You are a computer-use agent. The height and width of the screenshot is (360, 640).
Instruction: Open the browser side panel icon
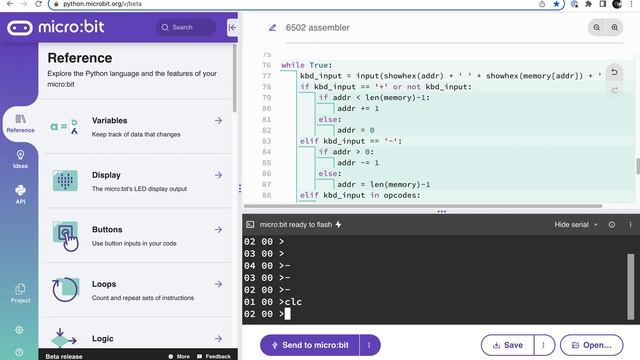602,4
